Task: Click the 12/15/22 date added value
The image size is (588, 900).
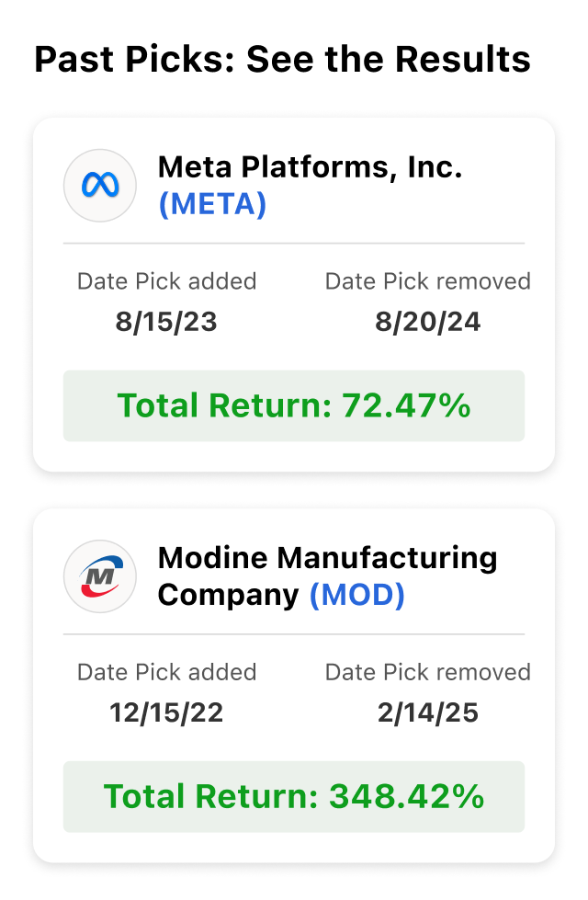Action: (x=166, y=713)
